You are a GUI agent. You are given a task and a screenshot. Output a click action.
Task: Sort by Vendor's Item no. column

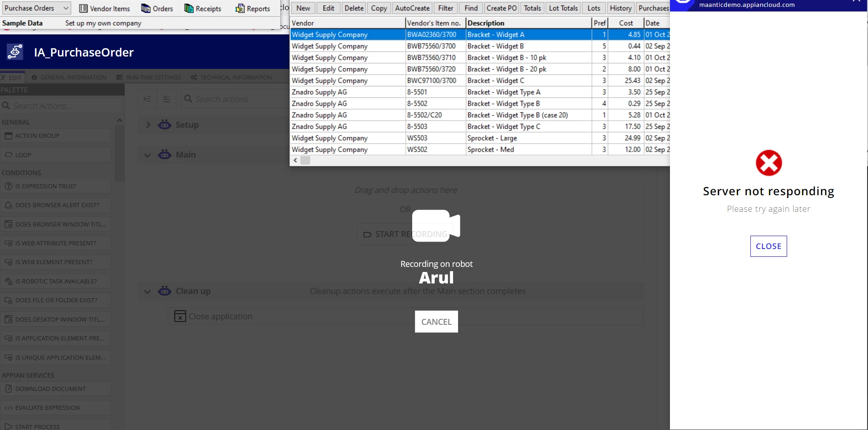click(436, 23)
